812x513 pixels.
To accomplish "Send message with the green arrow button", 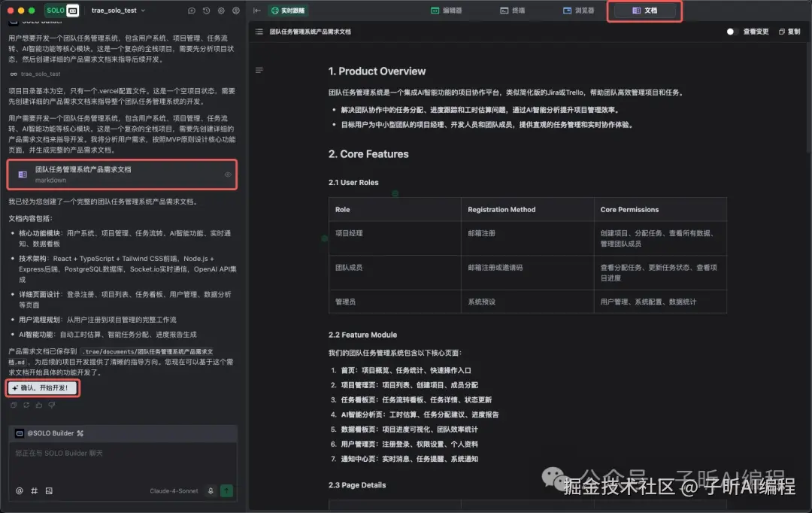I will 227,490.
